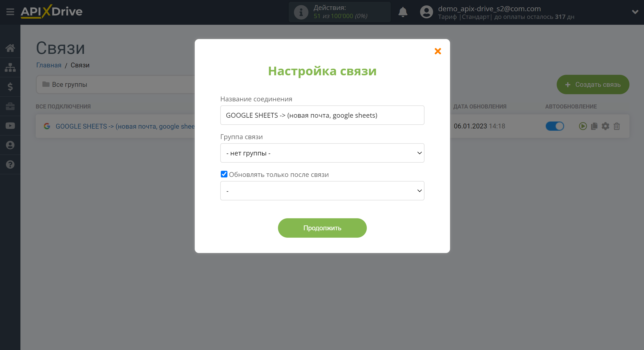Click the notifications bell icon
Screen dimensions: 644x350
(403, 12)
